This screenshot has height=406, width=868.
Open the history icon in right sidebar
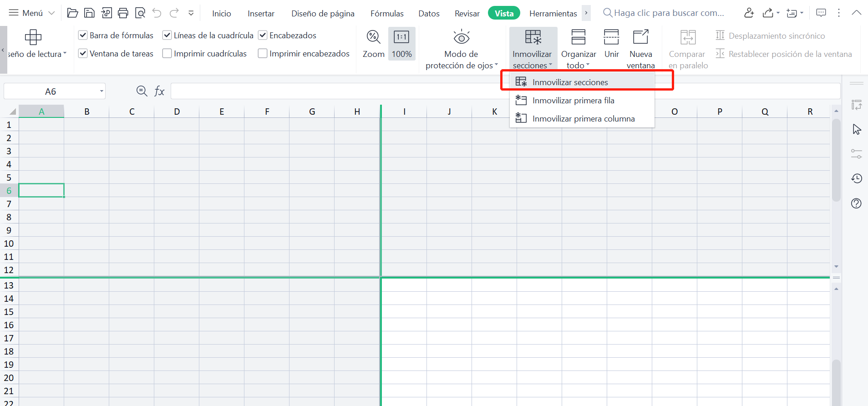coord(857,178)
